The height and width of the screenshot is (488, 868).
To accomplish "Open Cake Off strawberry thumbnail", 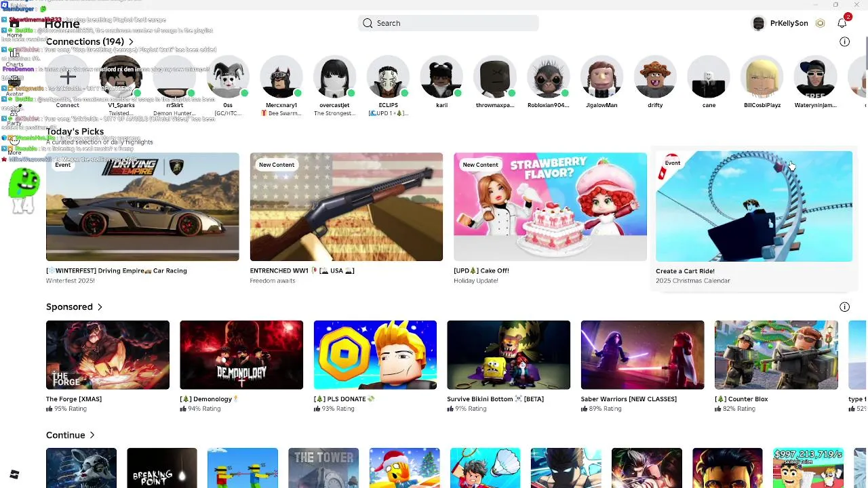I will 550,207.
